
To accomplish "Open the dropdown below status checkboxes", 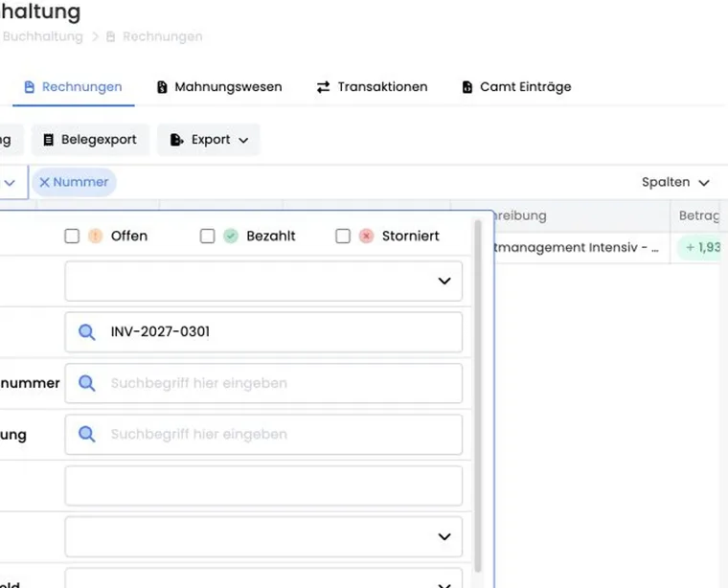I will pyautogui.click(x=263, y=281).
